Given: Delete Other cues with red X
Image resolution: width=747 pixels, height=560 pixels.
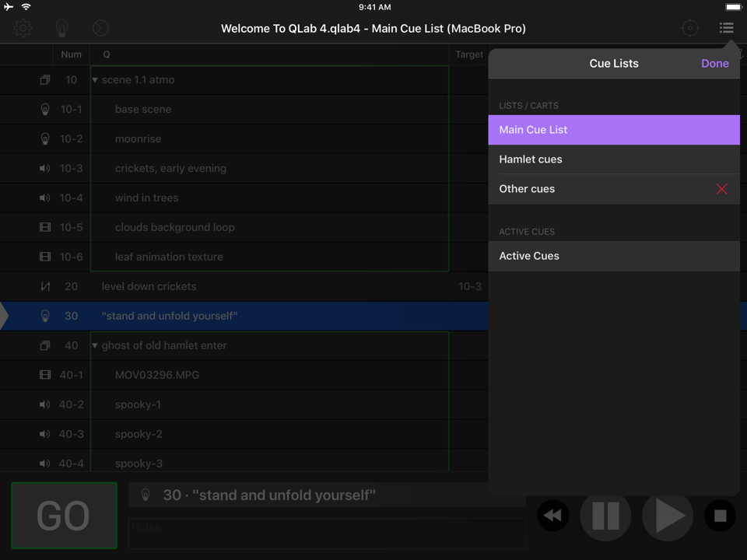Looking at the screenshot, I should [722, 189].
